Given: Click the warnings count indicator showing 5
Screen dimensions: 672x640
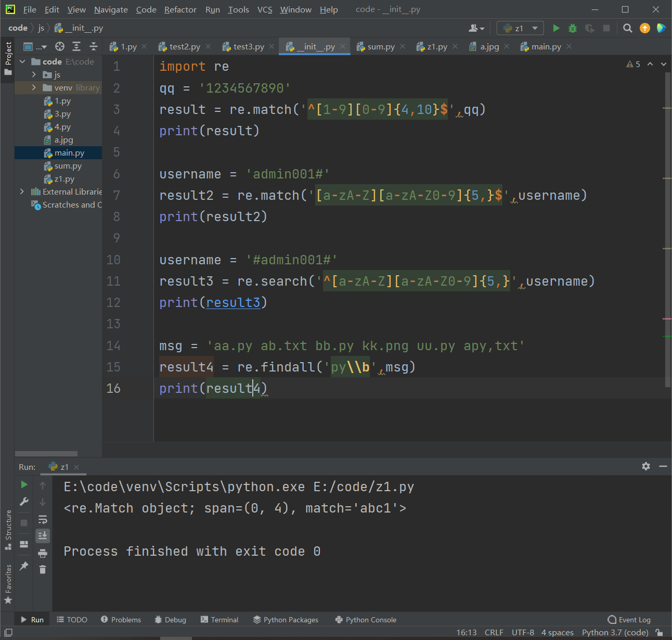Looking at the screenshot, I should pyautogui.click(x=633, y=64).
